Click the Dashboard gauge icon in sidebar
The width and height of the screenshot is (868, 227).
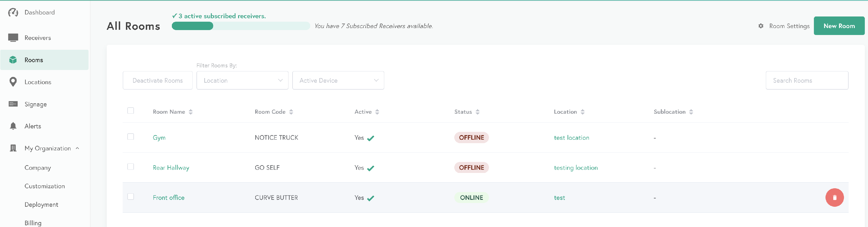(x=13, y=12)
